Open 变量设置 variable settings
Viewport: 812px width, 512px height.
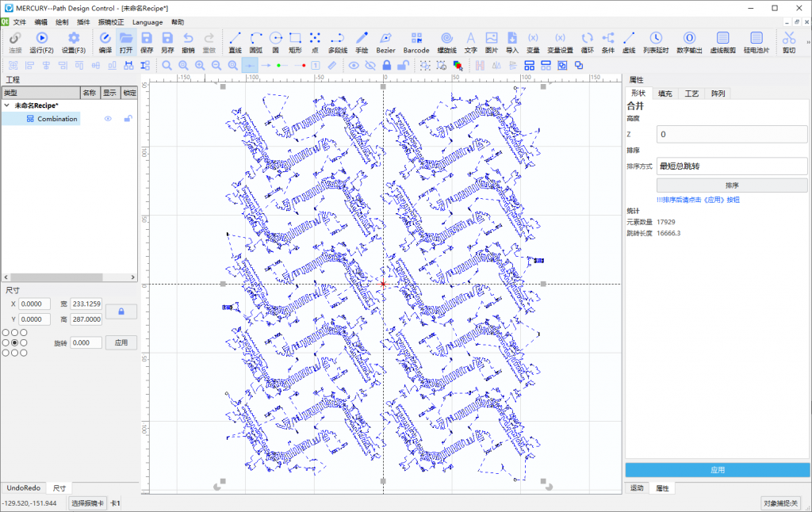point(560,38)
